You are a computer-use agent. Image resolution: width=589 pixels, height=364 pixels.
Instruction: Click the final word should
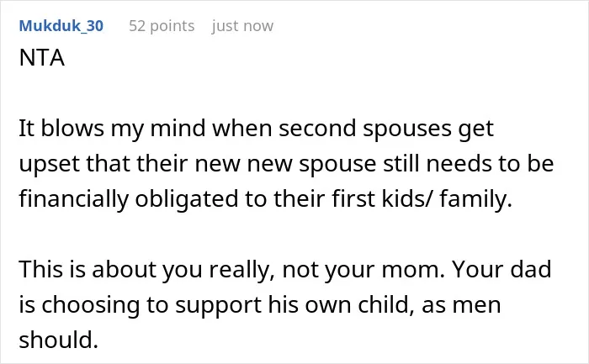click(x=58, y=340)
